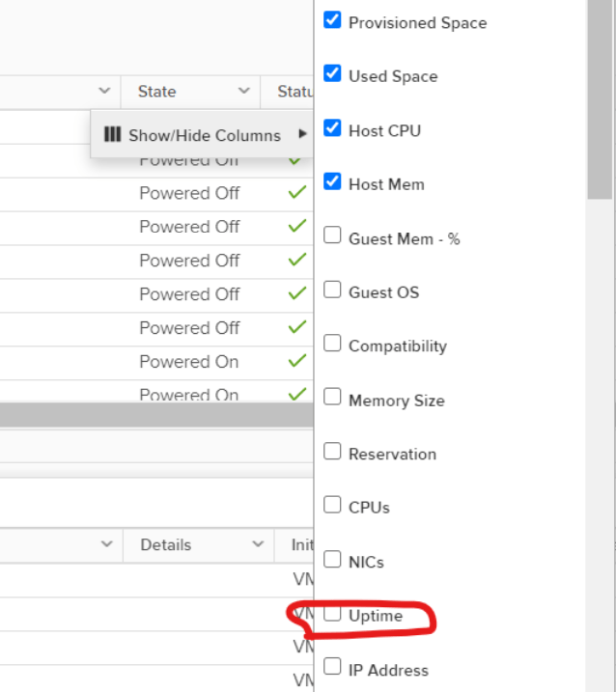Enable the IP Address column
Image resolution: width=616 pixels, height=692 pixels.
332,667
